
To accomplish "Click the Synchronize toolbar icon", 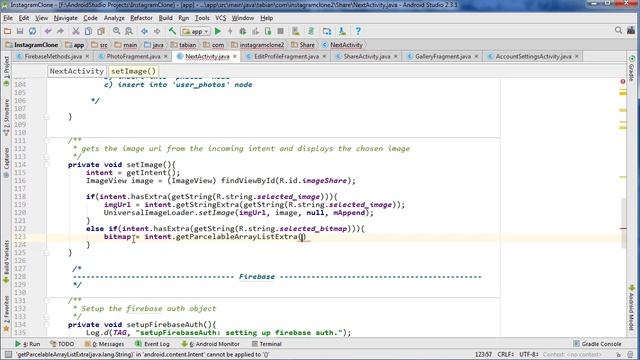I will point(33,31).
